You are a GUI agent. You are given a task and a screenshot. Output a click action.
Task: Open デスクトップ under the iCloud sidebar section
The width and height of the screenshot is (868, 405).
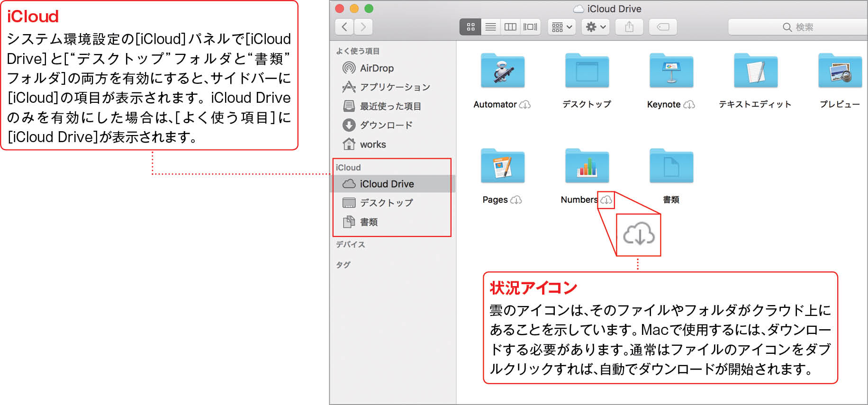point(386,203)
